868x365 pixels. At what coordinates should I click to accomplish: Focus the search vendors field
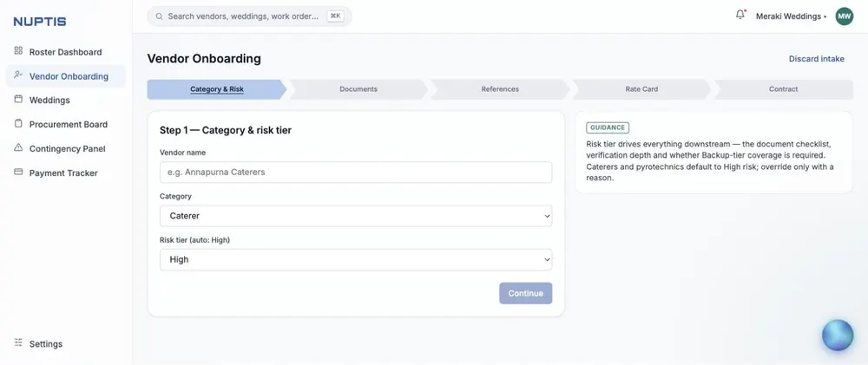249,16
